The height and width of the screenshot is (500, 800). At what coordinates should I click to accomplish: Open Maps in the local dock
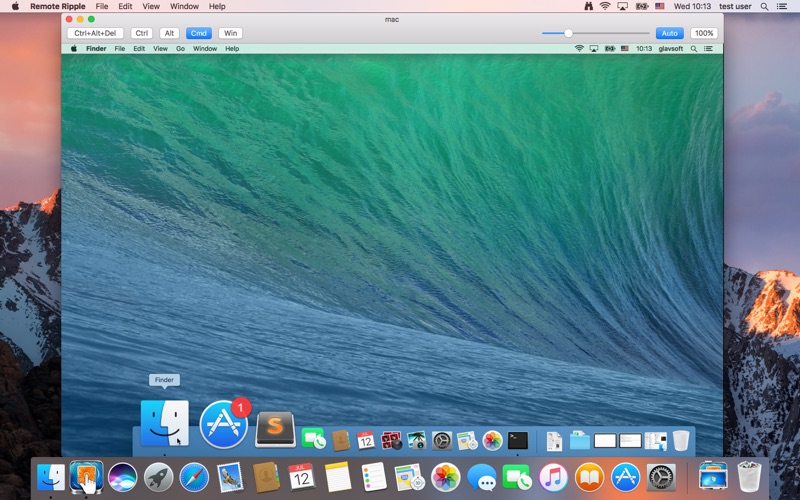pos(410,478)
